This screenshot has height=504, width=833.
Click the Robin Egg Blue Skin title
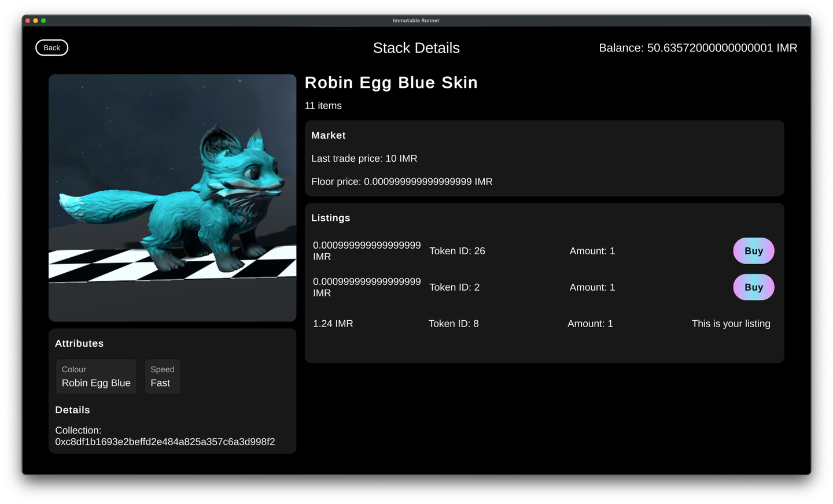click(x=391, y=83)
